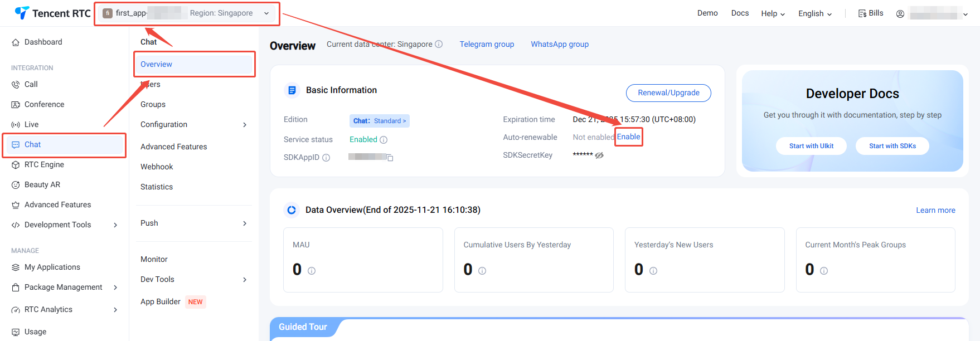Open the Telegram group link
Viewport: 980px width, 341px height.
[x=487, y=44]
